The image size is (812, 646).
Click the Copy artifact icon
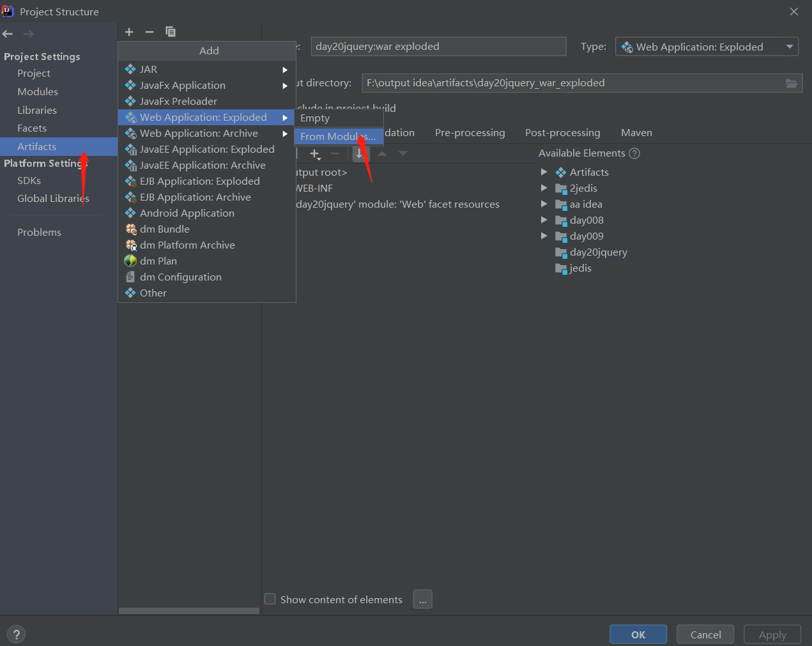[171, 32]
